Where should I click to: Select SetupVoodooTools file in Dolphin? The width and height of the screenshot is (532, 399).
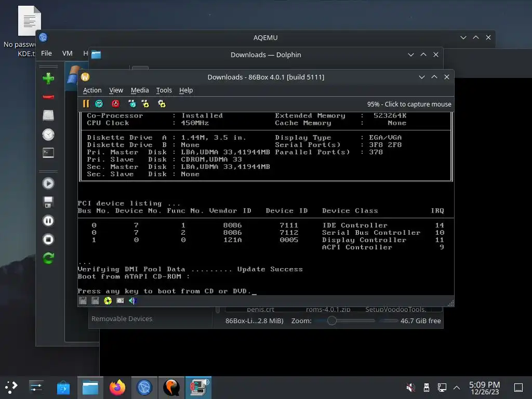click(395, 309)
